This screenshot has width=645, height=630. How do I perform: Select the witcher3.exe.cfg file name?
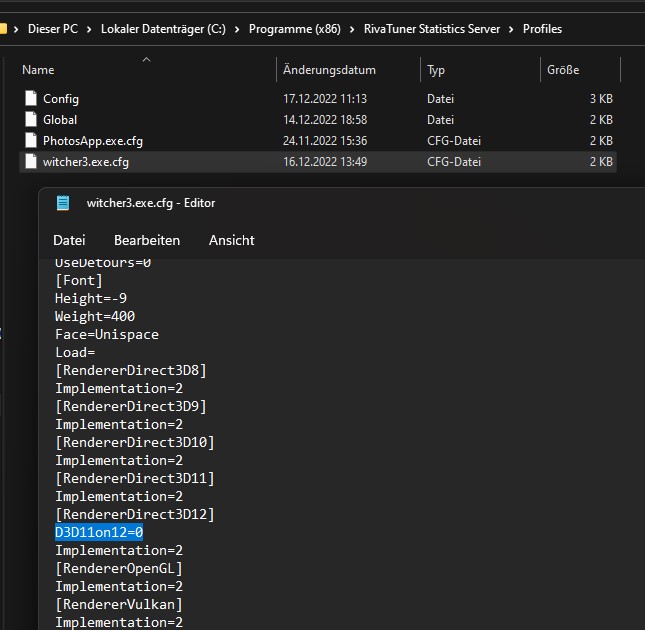coord(86,162)
